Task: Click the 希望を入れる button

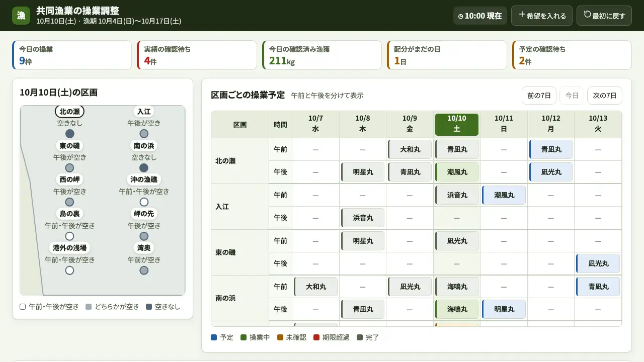Action: [x=542, y=16]
